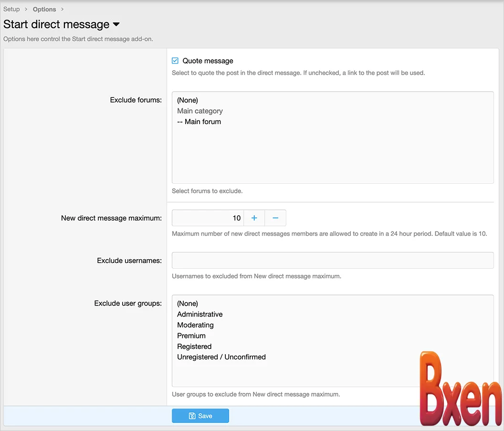This screenshot has width=504, height=431.
Task: Select Moderating in Exclude user groups
Action: [195, 325]
